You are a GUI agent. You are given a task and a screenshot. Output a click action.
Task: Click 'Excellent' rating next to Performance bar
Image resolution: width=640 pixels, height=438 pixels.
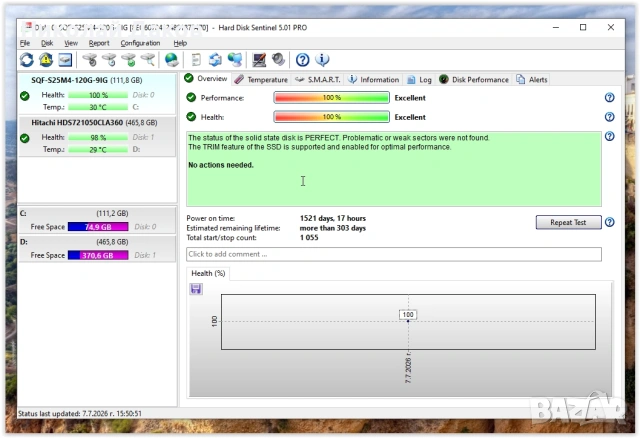410,98
